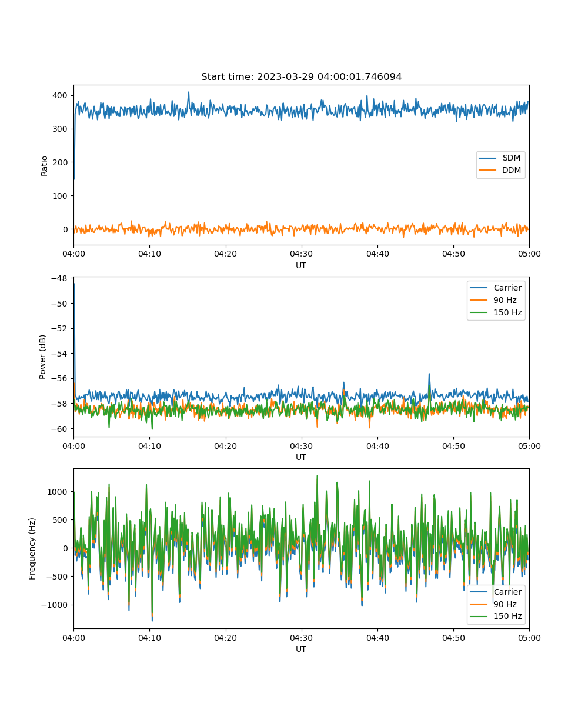The image size is (588, 706).
Task: Click the 500 tick on the Frequency axis
Action: [x=61, y=519]
